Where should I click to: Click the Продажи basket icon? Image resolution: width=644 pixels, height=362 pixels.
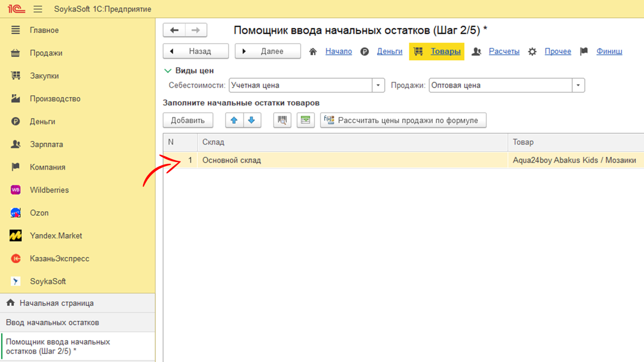tap(15, 53)
